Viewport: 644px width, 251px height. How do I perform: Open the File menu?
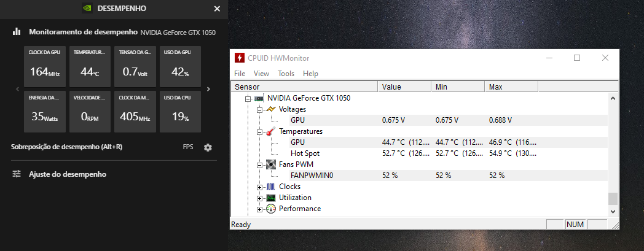pos(240,74)
